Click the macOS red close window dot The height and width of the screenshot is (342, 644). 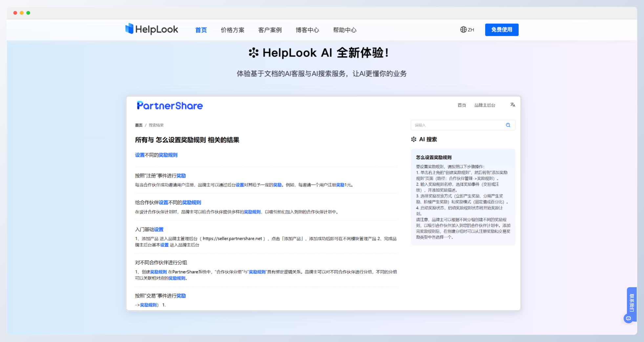tap(15, 13)
